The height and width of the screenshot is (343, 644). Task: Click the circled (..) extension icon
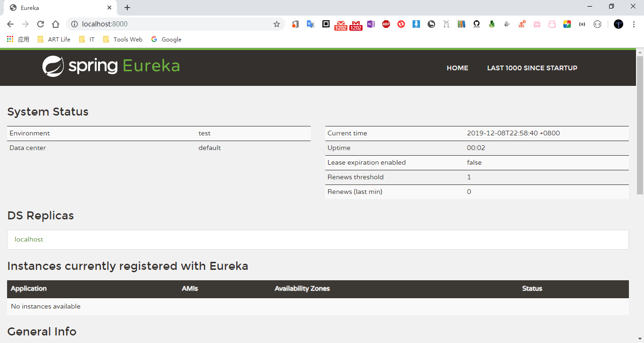(597, 24)
